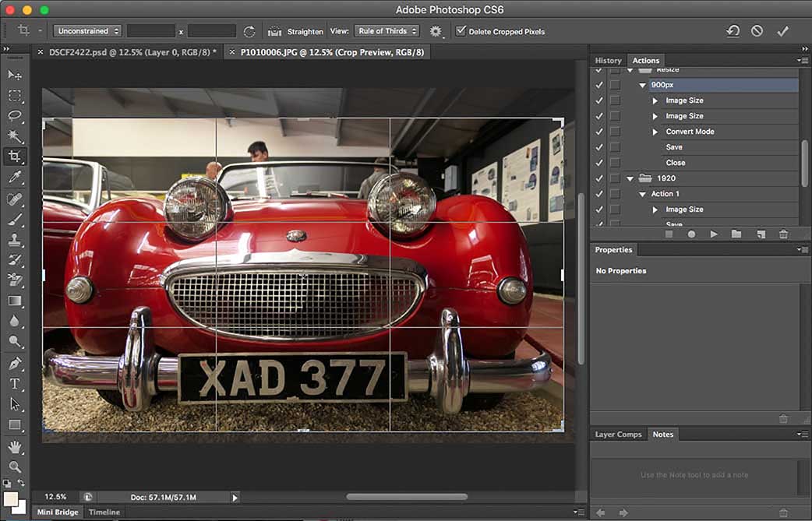Reset to default foreground and background colors

coord(7,484)
